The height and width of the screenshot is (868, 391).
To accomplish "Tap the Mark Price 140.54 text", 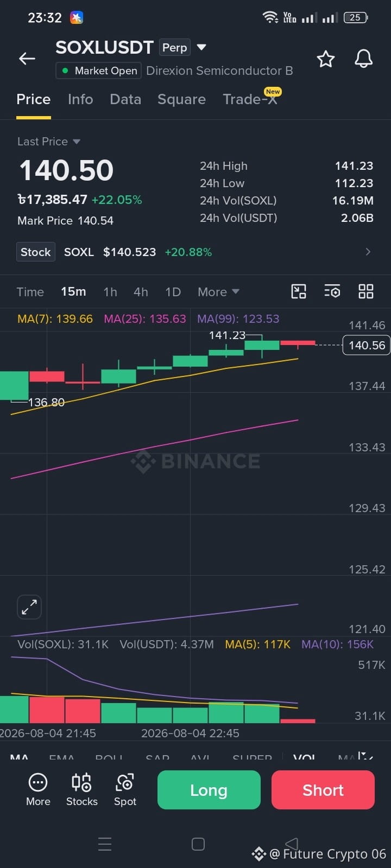I will 65,221.
